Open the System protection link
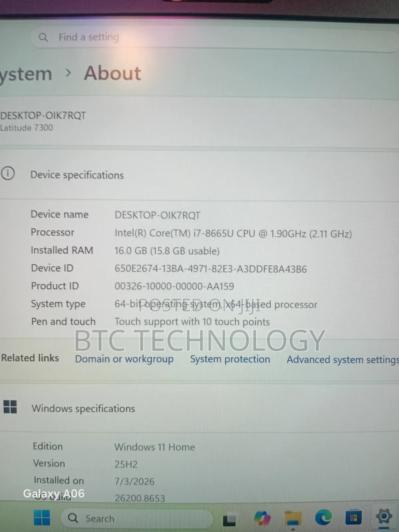The height and width of the screenshot is (532, 399). [x=230, y=359]
